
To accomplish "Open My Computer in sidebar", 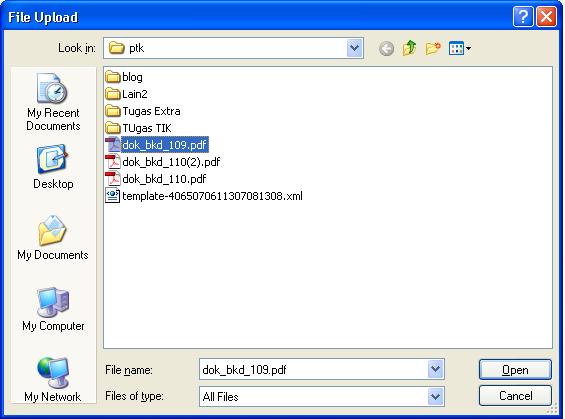I will coord(53,309).
